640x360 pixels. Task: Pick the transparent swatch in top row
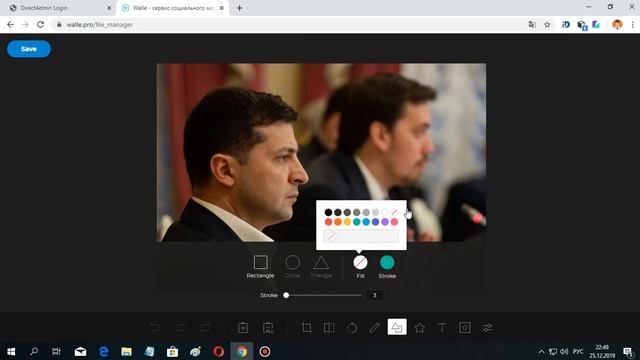point(394,212)
